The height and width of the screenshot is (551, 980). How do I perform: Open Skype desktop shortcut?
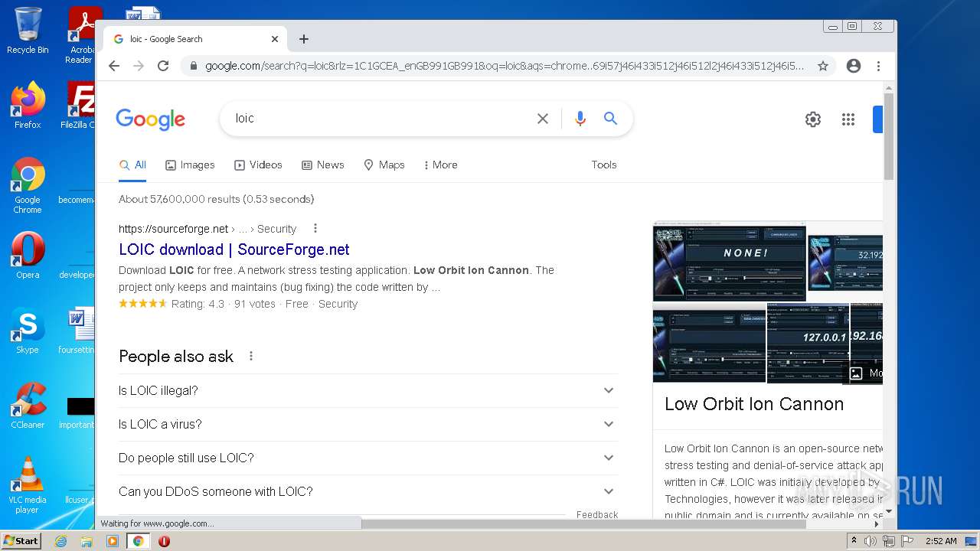point(28,331)
